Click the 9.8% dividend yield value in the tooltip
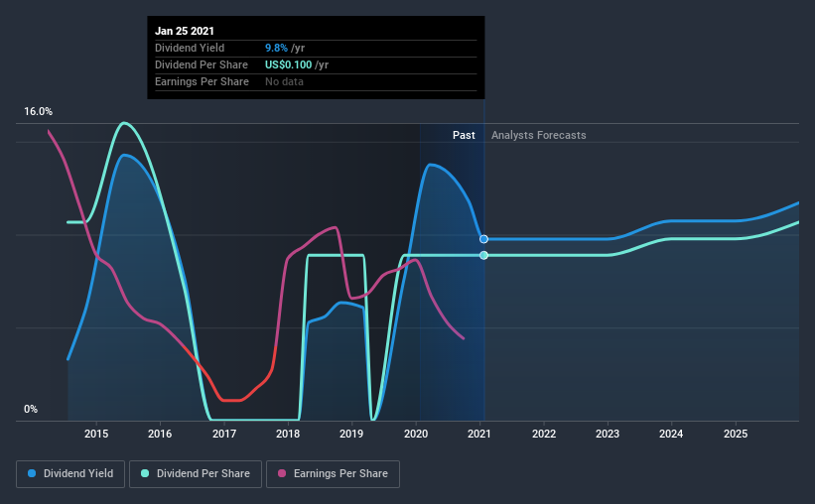 tap(276, 48)
